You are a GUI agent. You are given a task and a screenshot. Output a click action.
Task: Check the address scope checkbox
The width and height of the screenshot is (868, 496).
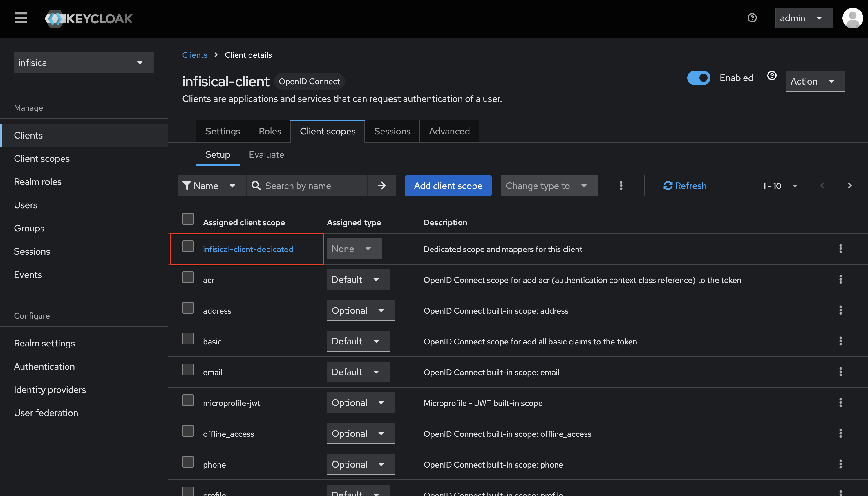coord(188,308)
